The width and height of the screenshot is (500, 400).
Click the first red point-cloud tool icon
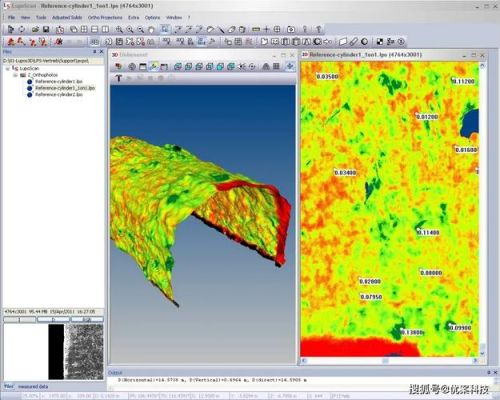coord(11,42)
